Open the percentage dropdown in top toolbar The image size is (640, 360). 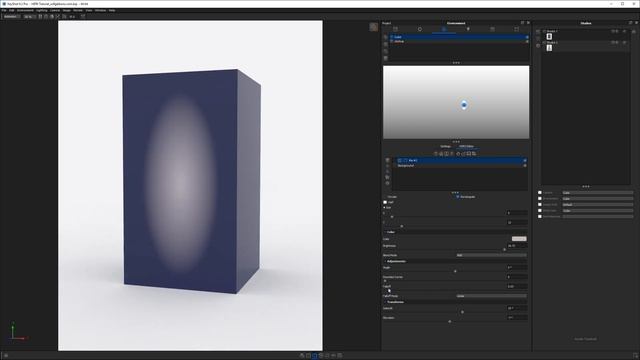click(29, 16)
